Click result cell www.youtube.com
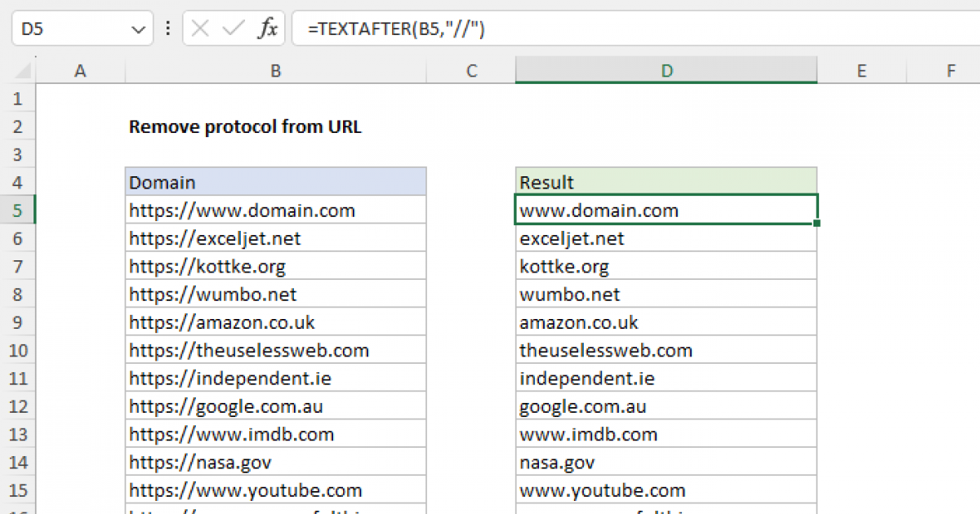This screenshot has width=980, height=514. point(666,490)
